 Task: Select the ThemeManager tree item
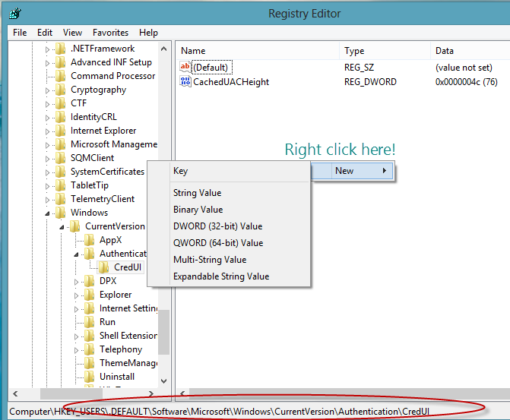pyautogui.click(x=128, y=363)
